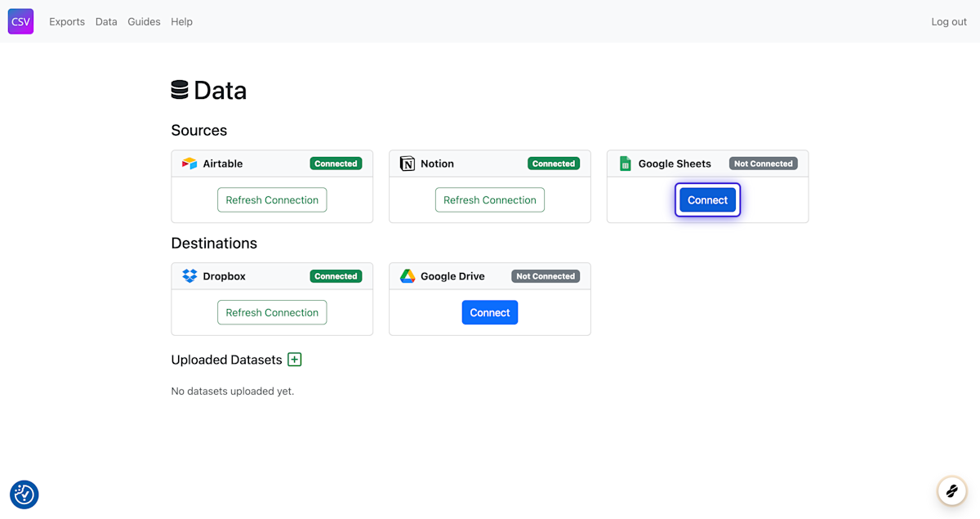Select the Airtable source icon
Image resolution: width=980 pixels, height=519 pixels.
pos(189,163)
